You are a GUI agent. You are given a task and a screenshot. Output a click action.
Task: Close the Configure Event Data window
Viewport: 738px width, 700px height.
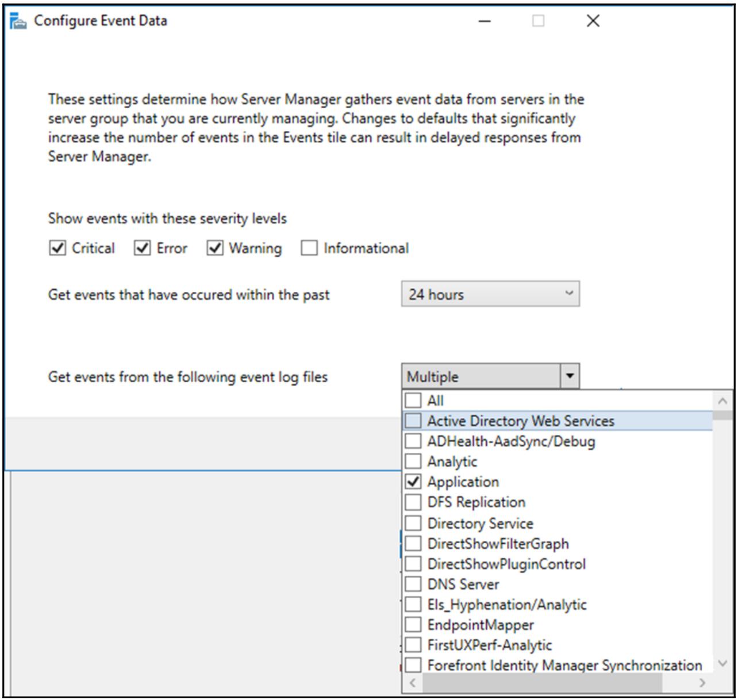(x=593, y=21)
